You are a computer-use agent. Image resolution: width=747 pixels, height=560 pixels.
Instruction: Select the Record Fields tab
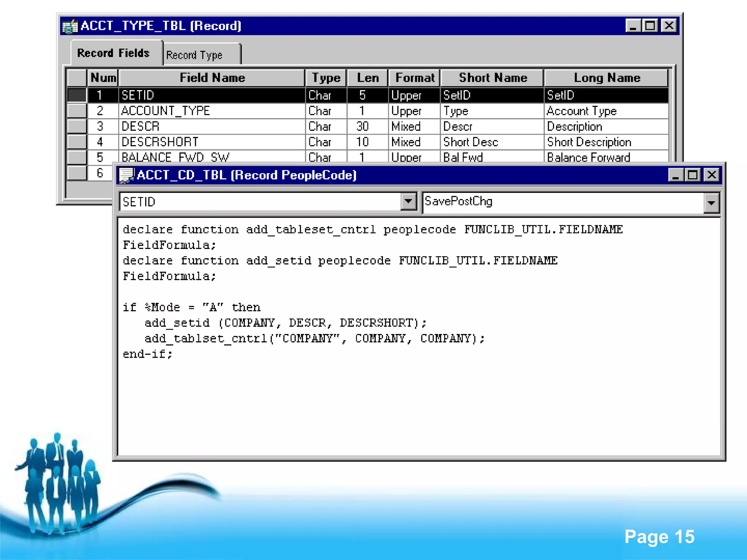(113, 53)
